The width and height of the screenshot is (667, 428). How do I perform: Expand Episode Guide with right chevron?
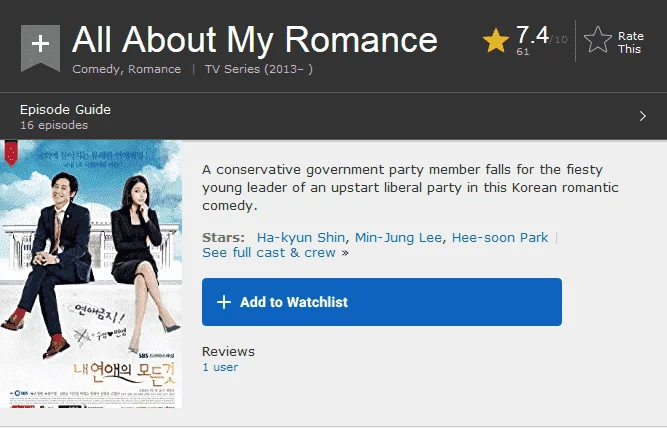tap(642, 116)
